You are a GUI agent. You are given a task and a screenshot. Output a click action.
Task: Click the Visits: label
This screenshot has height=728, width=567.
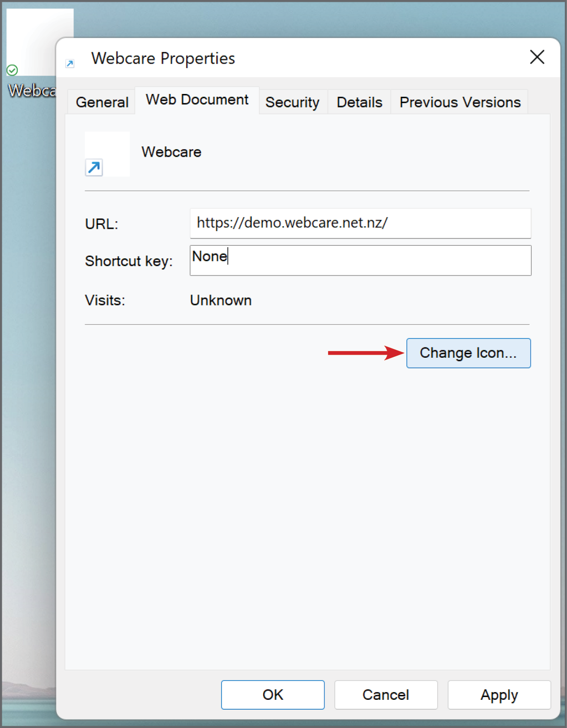click(x=105, y=300)
